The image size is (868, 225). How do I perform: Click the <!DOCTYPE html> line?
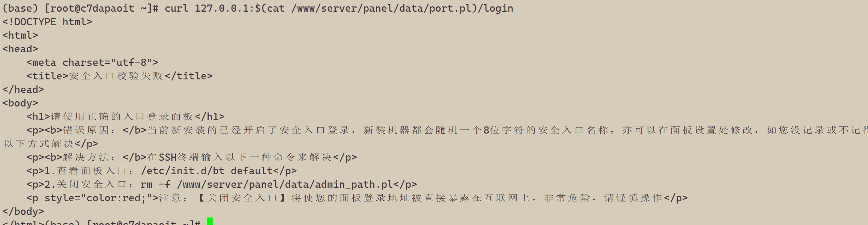(x=47, y=22)
